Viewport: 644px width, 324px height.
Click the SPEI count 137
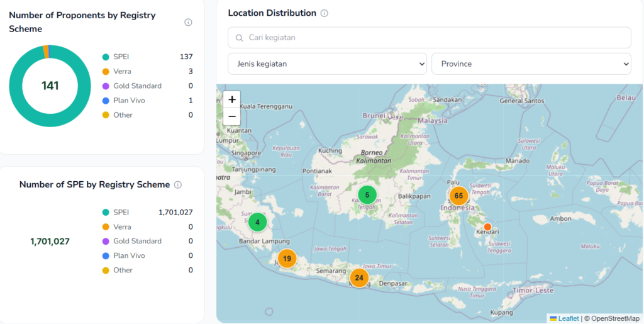(186, 57)
